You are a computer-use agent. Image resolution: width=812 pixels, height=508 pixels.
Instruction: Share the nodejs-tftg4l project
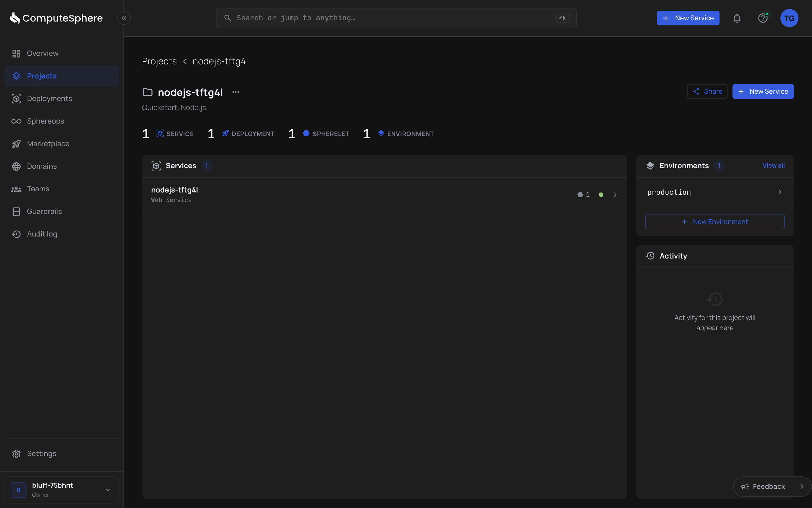(707, 91)
